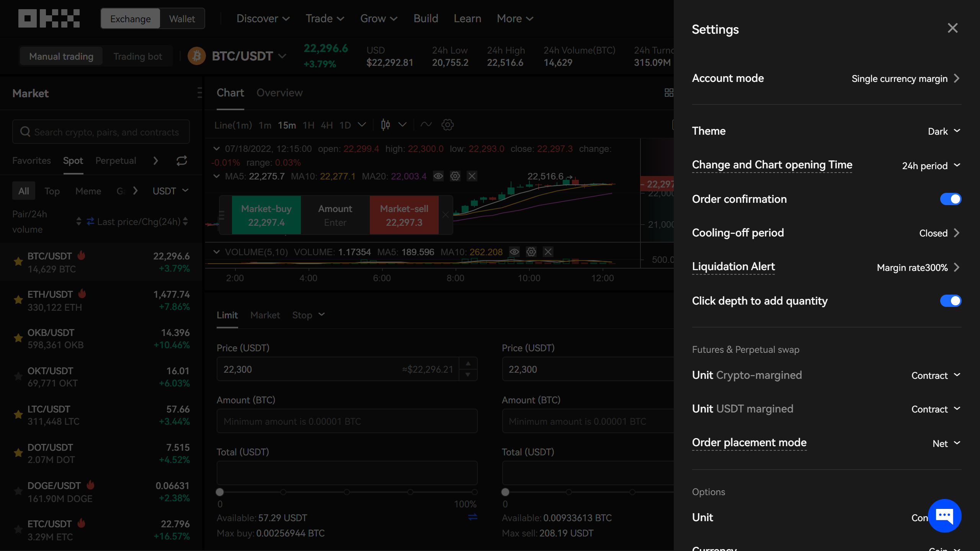
Task: Click the buy amount slider handle
Action: (220, 492)
